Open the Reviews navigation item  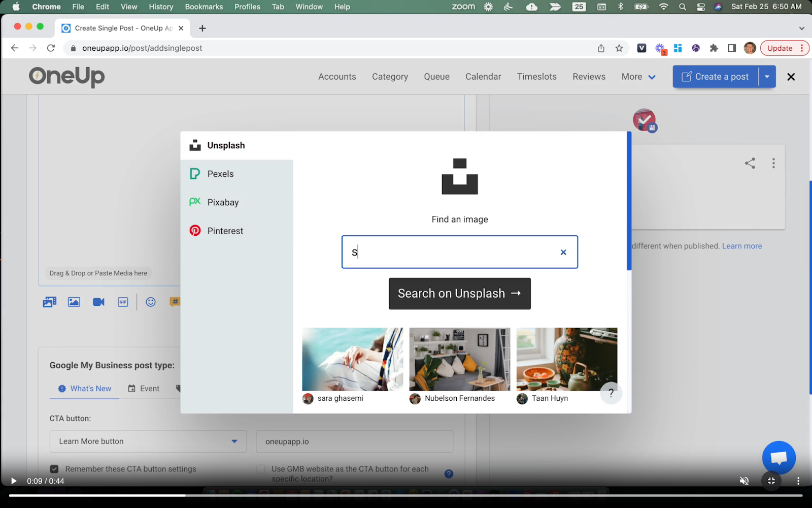589,77
